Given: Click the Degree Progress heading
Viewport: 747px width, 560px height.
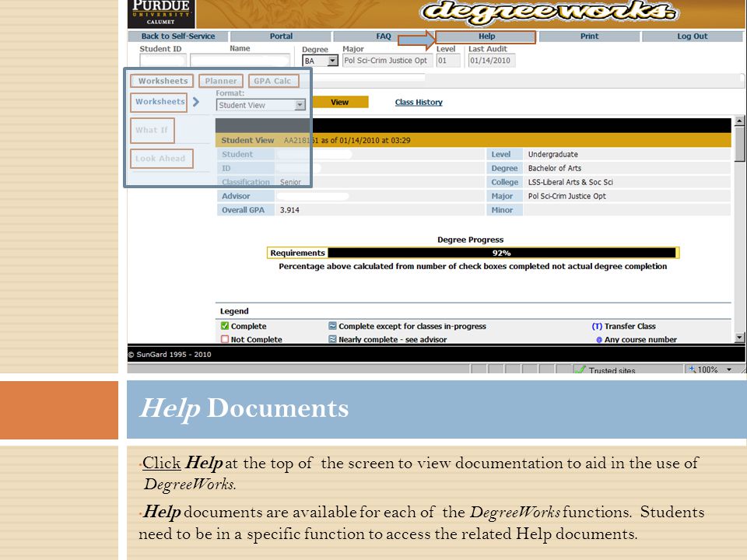Looking at the screenshot, I should tap(470, 240).
